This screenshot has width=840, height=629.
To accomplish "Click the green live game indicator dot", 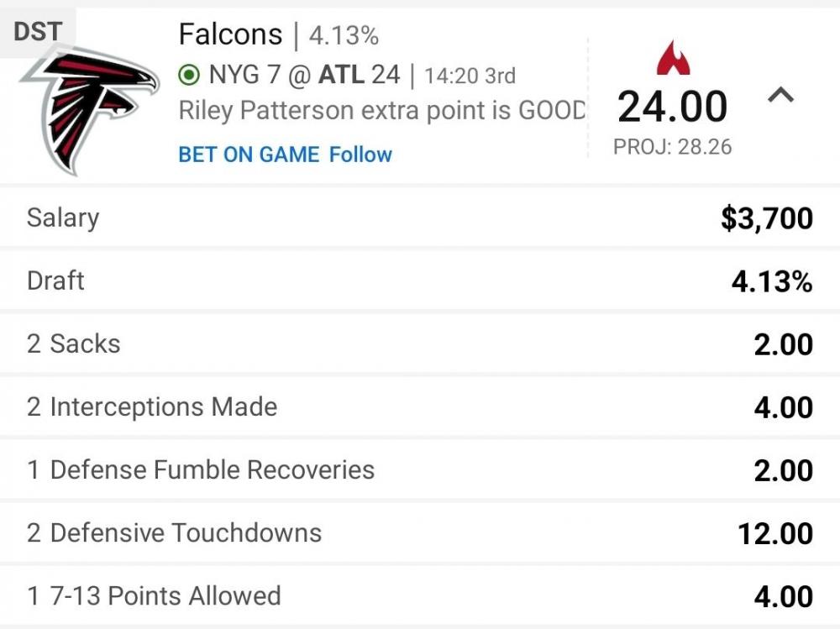I will click(x=188, y=74).
